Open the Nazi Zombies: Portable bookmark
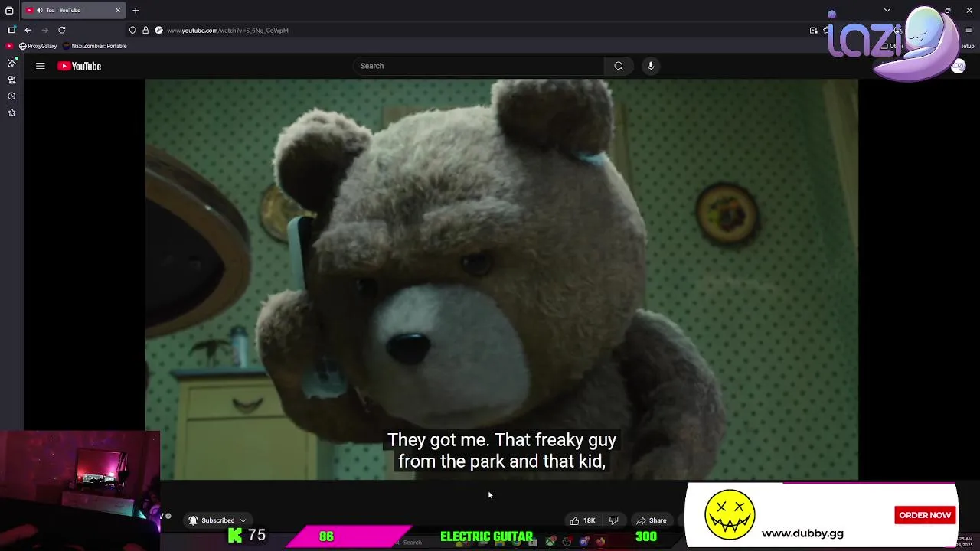Screen dimensions: 980x551 96,46
